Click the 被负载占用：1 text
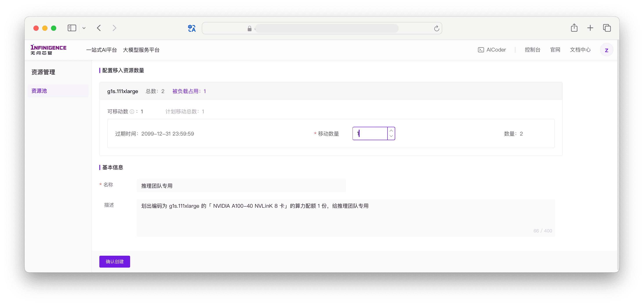Viewport: 644px width, 305px height. tap(189, 91)
